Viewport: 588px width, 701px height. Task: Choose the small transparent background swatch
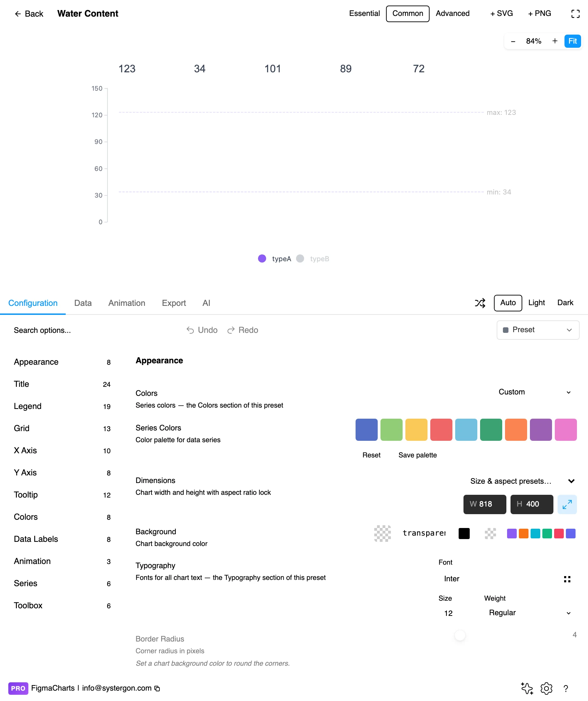pyautogui.click(x=490, y=534)
